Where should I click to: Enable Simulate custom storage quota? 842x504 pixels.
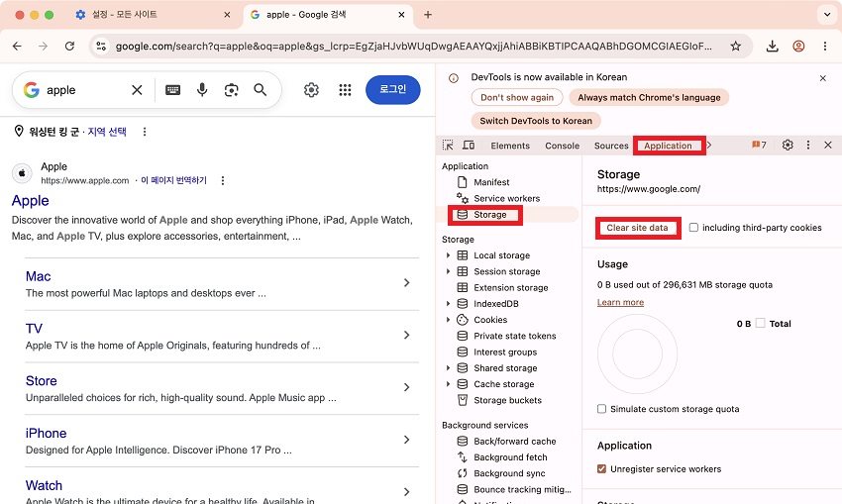point(601,409)
